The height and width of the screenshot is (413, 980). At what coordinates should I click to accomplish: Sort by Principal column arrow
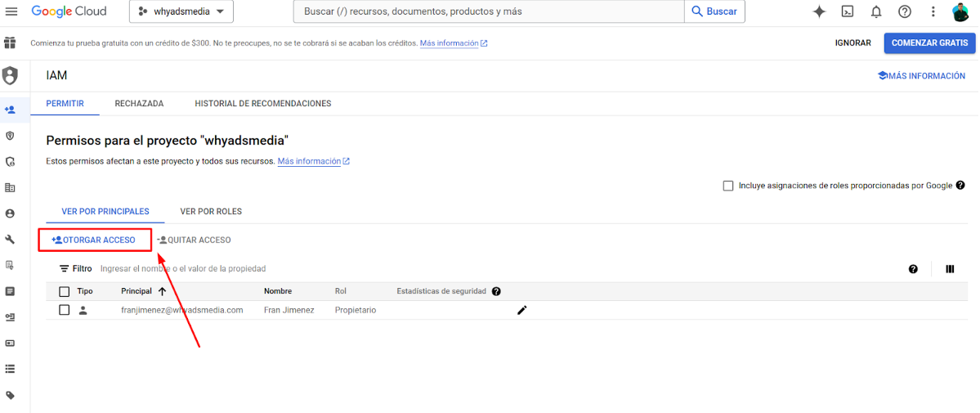[x=162, y=291]
